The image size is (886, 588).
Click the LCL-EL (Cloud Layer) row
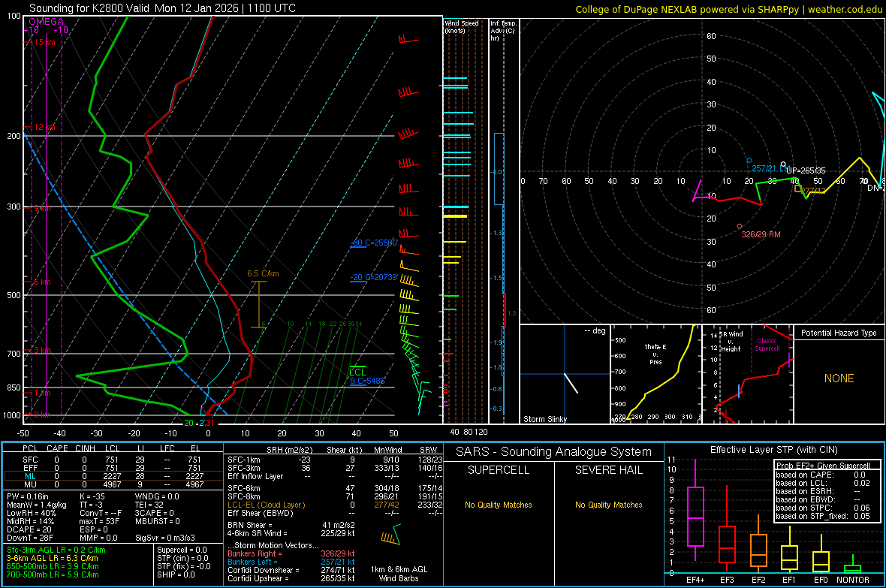pos(335,505)
